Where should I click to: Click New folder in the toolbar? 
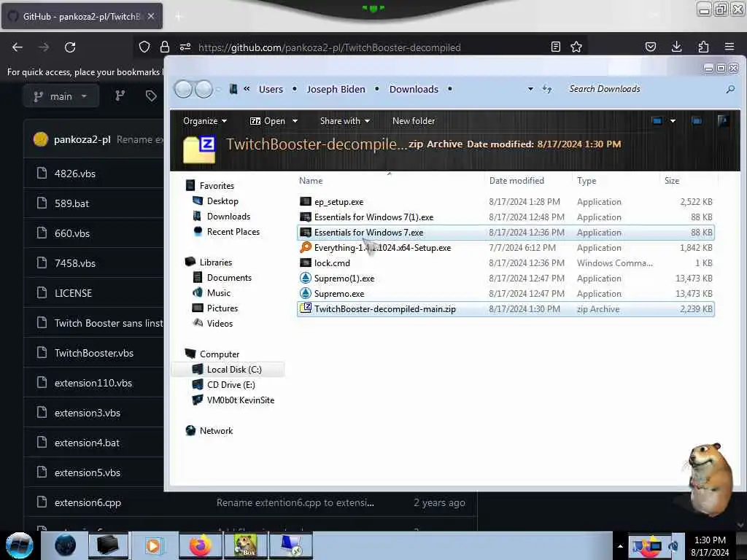pyautogui.click(x=414, y=121)
